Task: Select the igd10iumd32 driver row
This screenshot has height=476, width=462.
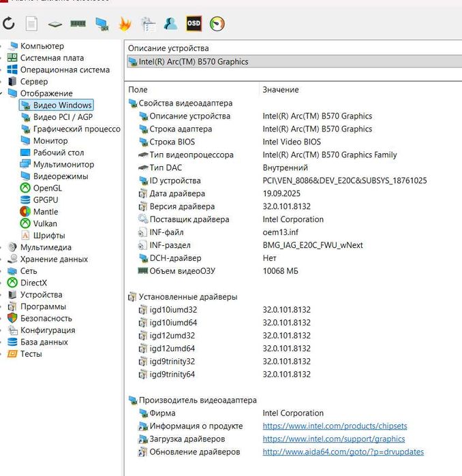Action: pos(224,310)
